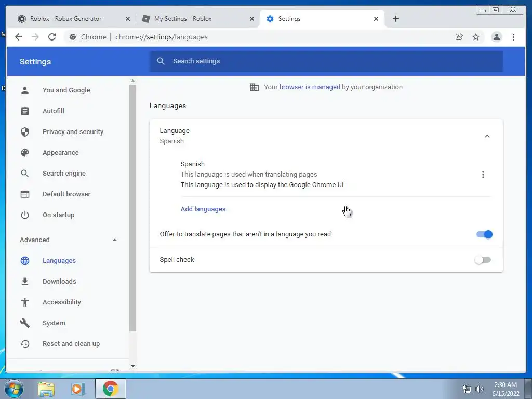Select the Settings browser tab
The image size is (532, 399).
point(289,19)
